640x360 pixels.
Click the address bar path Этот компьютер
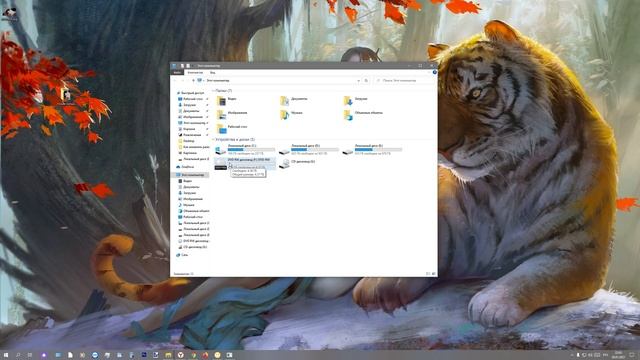218,80
